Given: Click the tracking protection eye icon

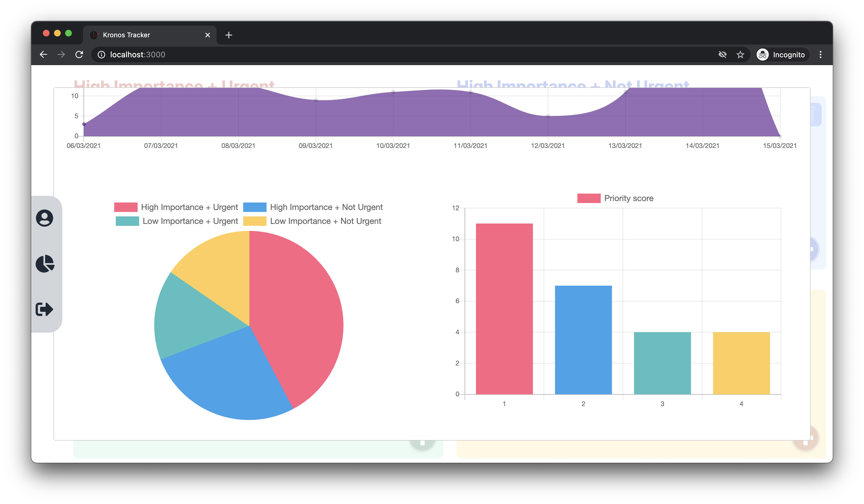Looking at the screenshot, I should [722, 55].
